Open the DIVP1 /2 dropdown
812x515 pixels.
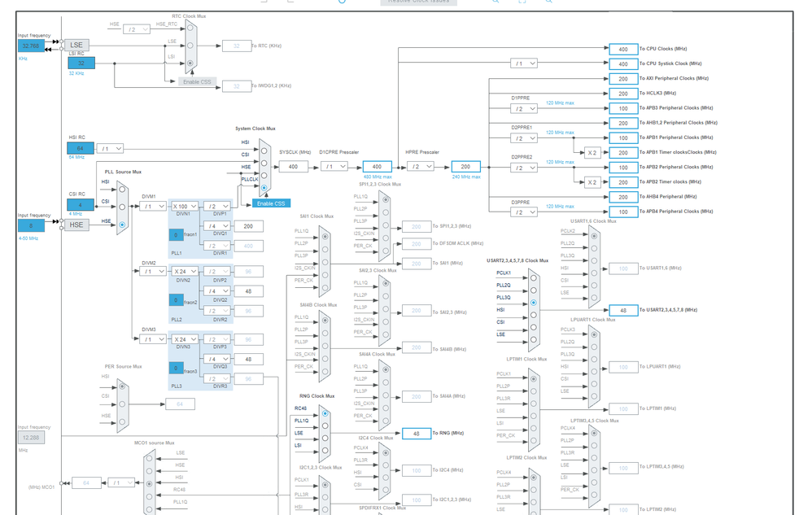pyautogui.click(x=216, y=206)
